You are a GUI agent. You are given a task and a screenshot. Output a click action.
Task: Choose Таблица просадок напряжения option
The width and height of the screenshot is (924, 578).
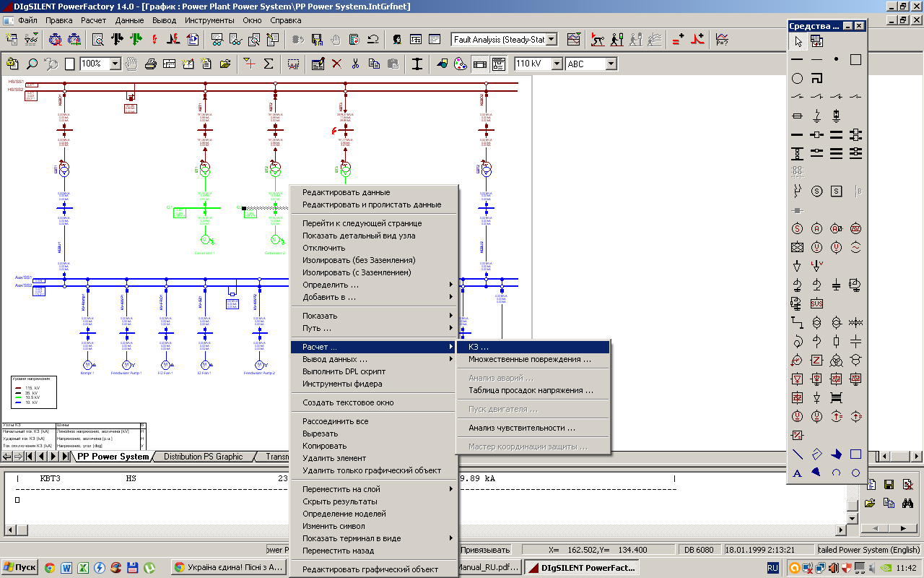pos(533,390)
